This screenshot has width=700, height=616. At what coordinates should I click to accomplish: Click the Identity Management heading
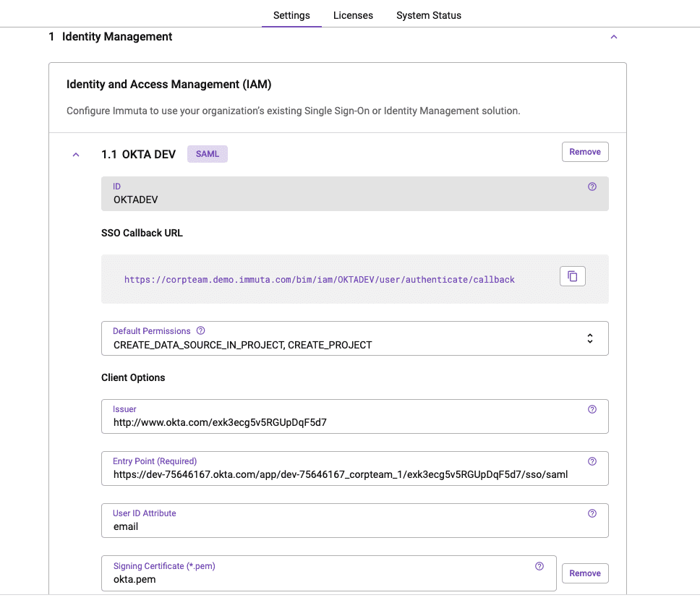click(117, 37)
